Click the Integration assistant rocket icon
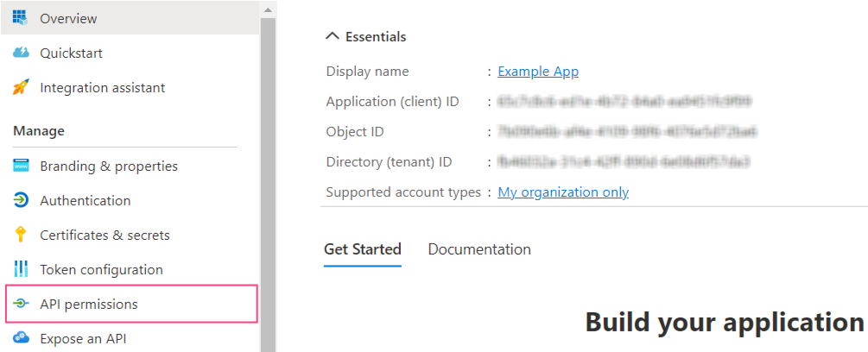 coord(21,87)
